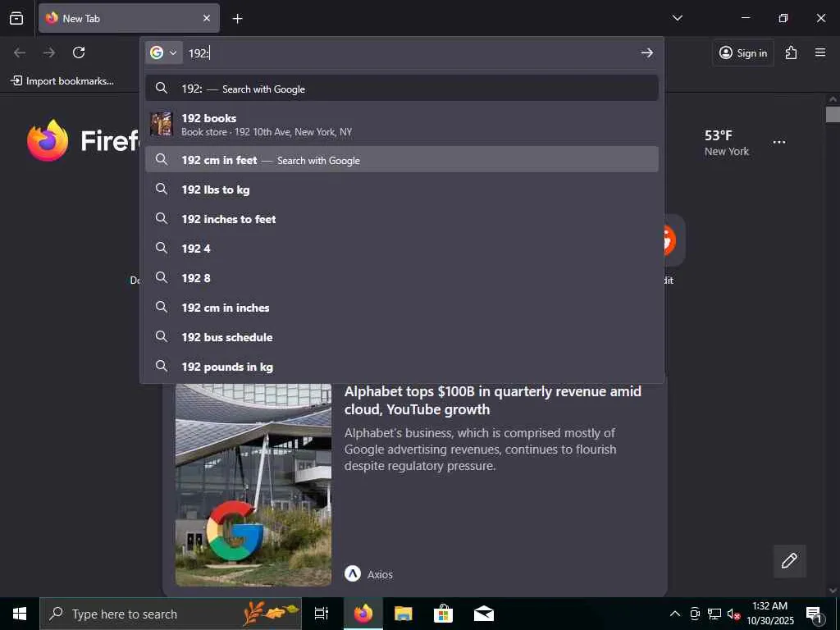Open a new tab with plus button
The image size is (840, 630).
[237, 18]
